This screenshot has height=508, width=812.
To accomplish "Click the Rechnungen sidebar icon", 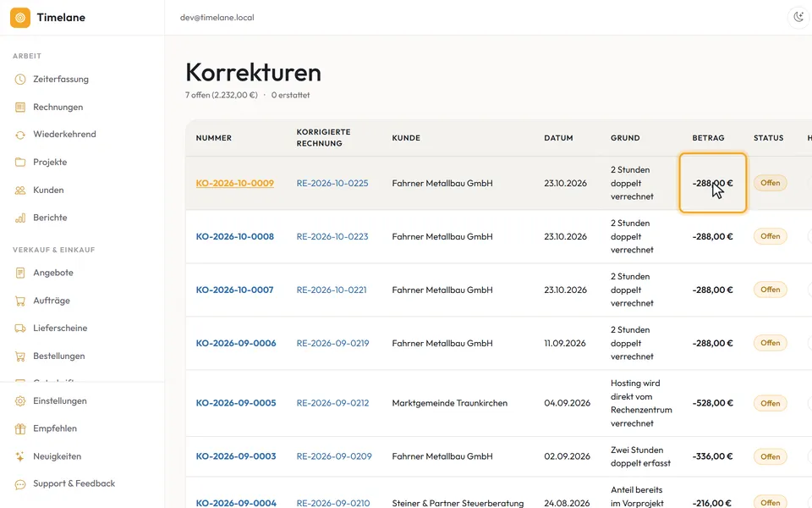I will [x=20, y=108].
